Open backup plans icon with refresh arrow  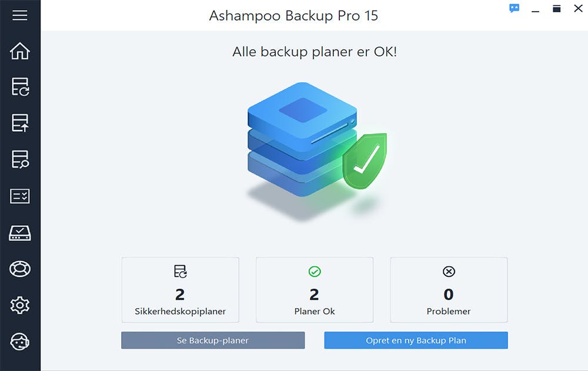tap(20, 86)
